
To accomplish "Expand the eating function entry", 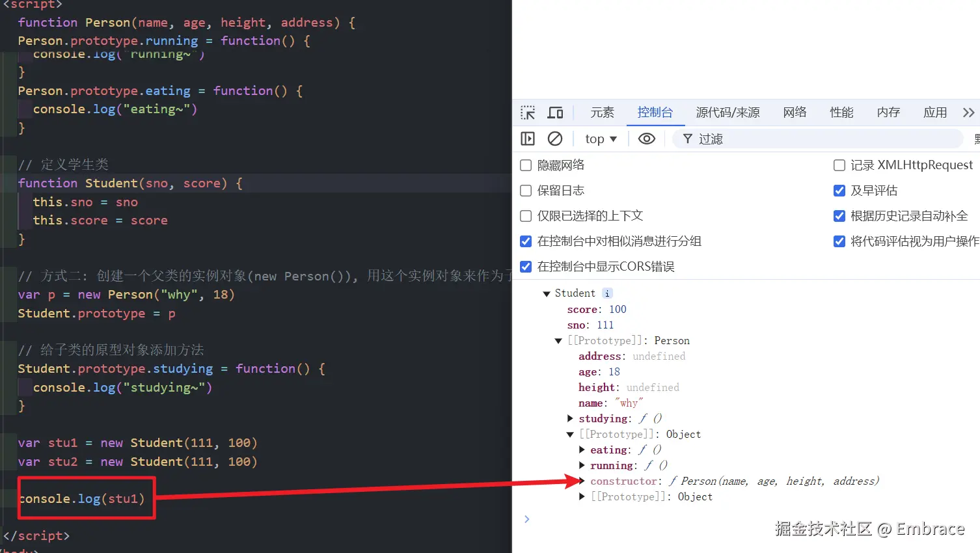I will (582, 450).
